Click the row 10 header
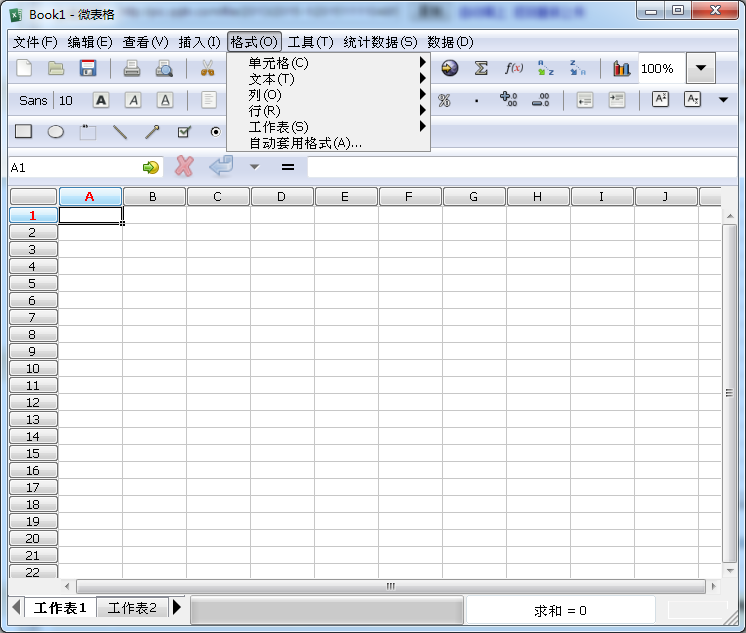This screenshot has height=633, width=746. 33,368
